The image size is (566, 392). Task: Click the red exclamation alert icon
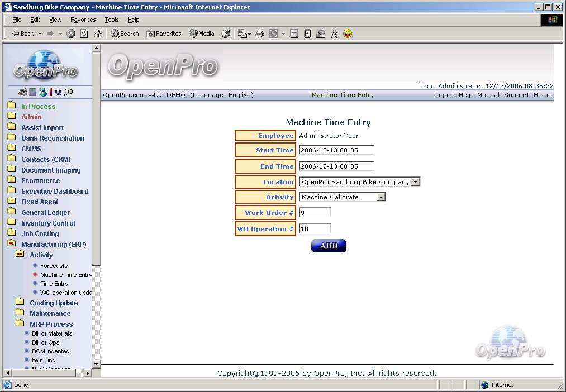click(x=51, y=92)
